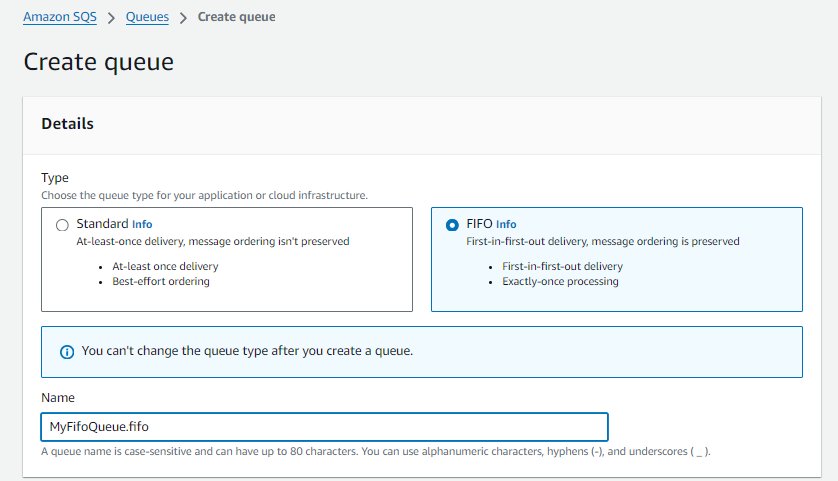Viewport: 838px width, 481px height.
Task: Open the Info link beside FIFO
Action: coord(506,225)
